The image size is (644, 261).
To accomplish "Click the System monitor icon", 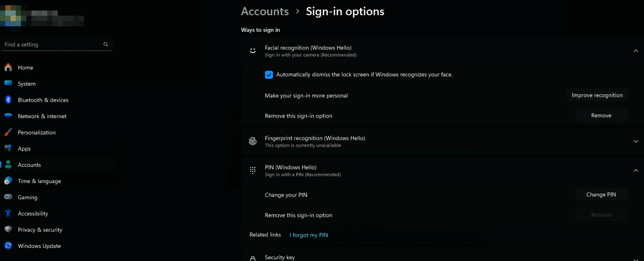I will [8, 84].
